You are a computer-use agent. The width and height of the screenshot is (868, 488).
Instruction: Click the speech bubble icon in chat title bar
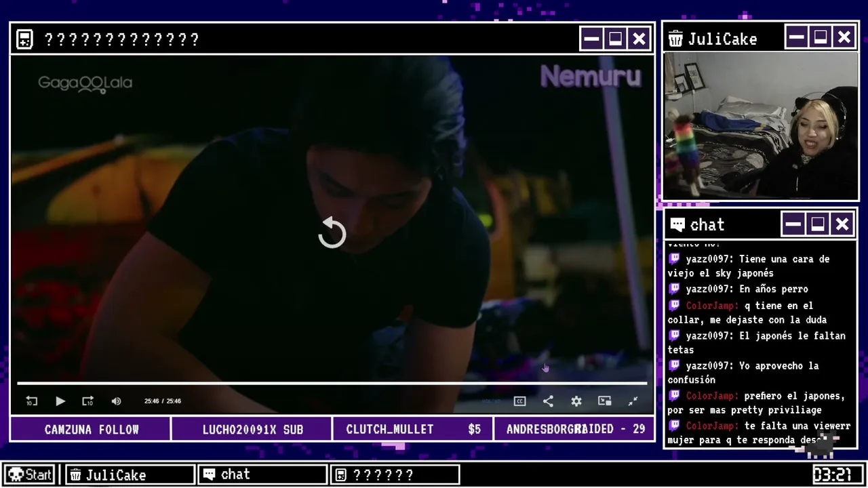click(x=677, y=224)
